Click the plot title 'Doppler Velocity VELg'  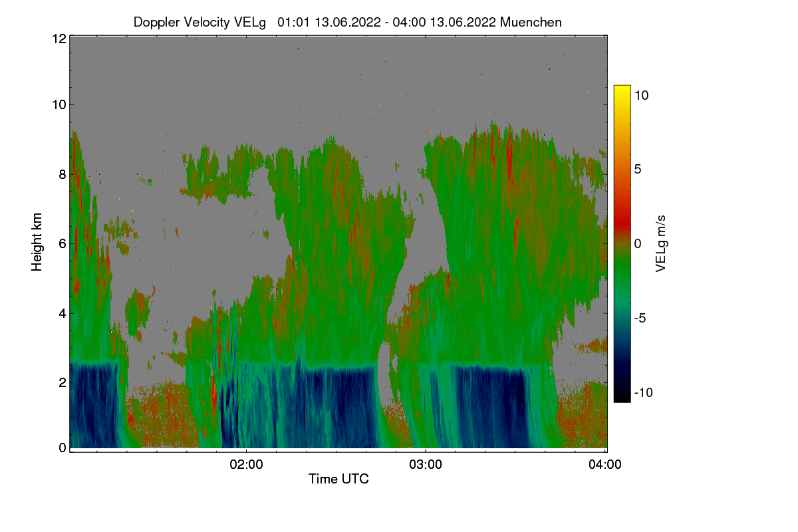199,22
